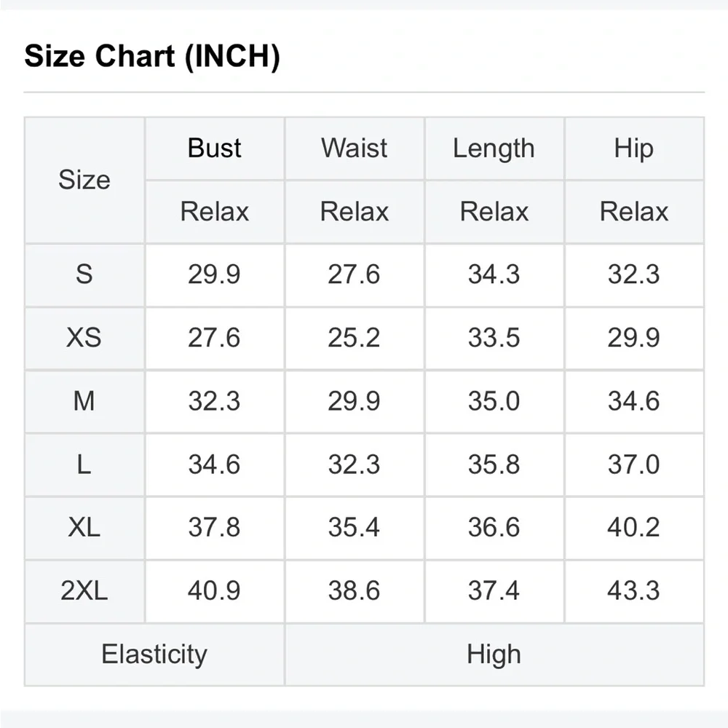Select the XL size row label
Image resolution: width=728 pixels, height=728 pixels.
[84, 528]
